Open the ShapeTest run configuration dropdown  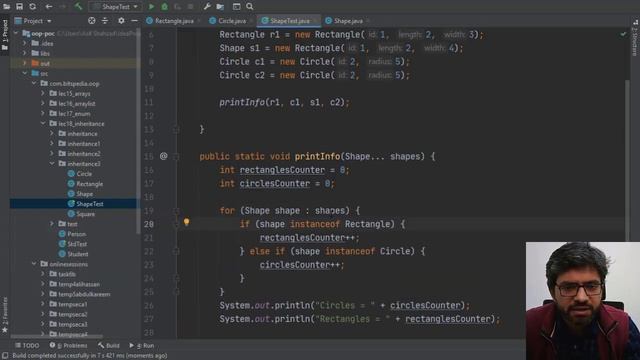116,7
